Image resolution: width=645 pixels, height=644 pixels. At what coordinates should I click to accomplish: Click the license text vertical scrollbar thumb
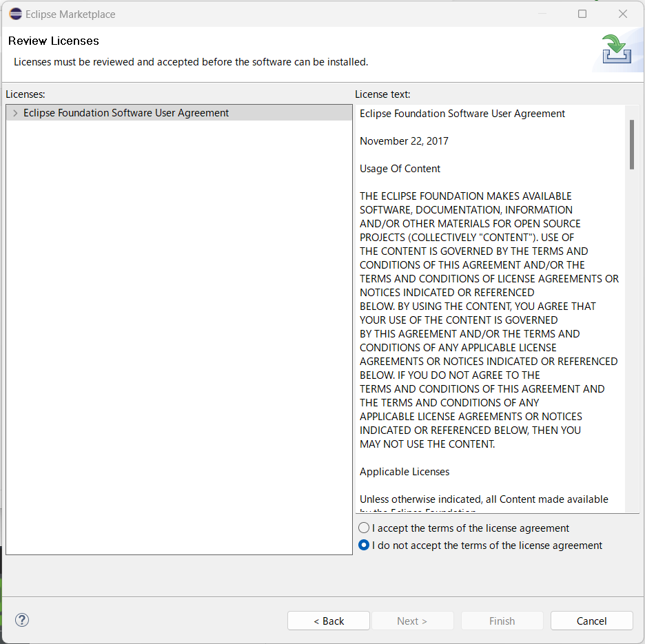pos(632,145)
